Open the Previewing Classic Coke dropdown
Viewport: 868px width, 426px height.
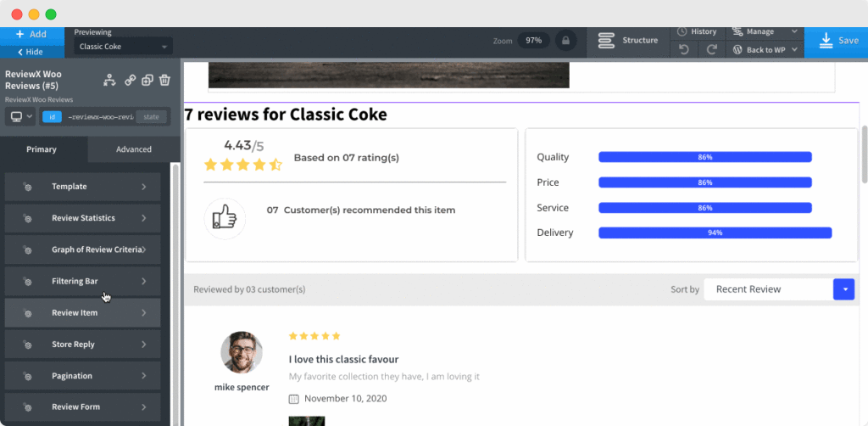[x=124, y=47]
